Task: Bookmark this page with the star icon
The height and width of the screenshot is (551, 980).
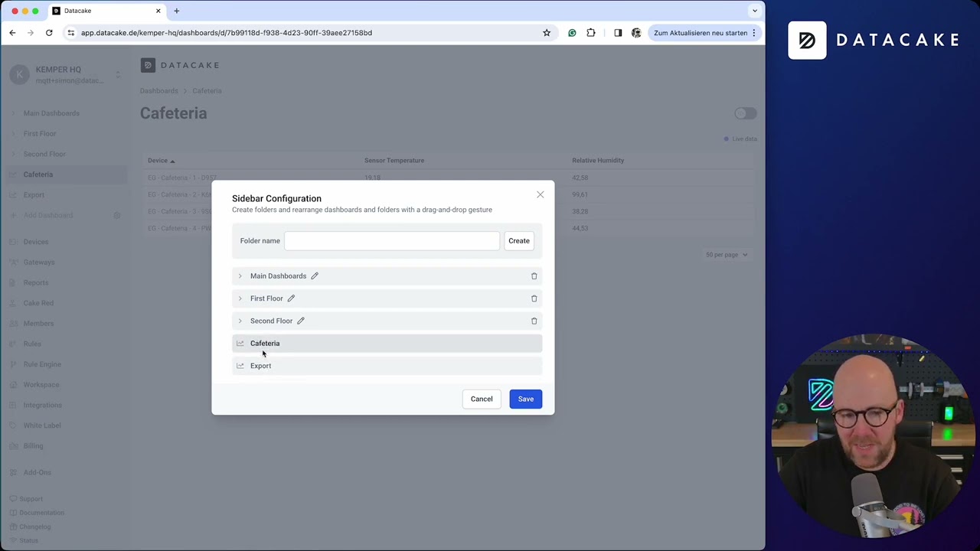Action: pyautogui.click(x=547, y=33)
